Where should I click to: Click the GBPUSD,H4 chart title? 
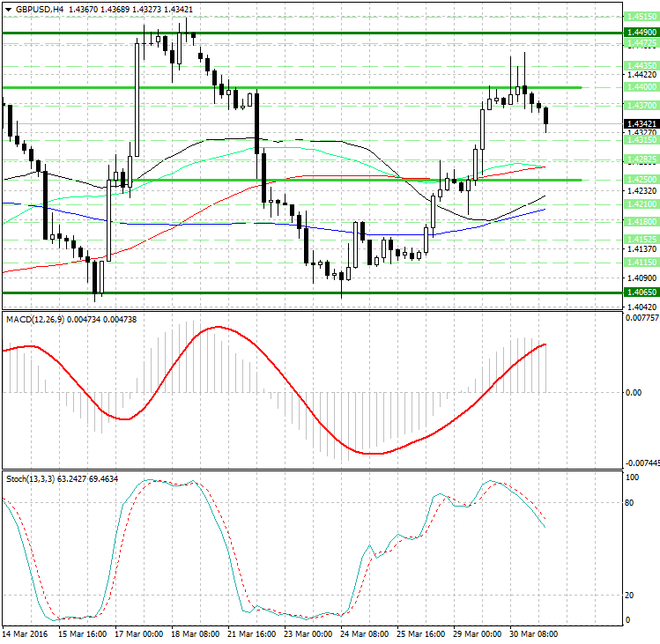35,9
